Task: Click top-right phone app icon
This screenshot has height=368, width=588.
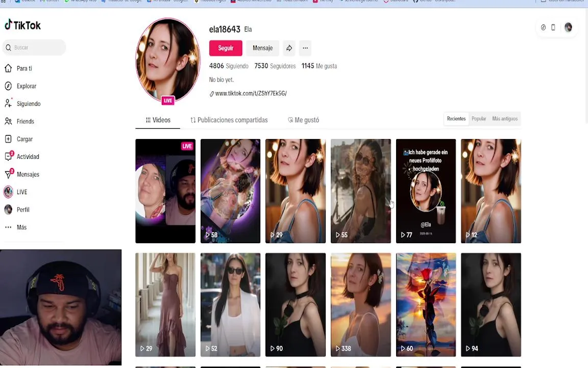Action: tap(553, 28)
